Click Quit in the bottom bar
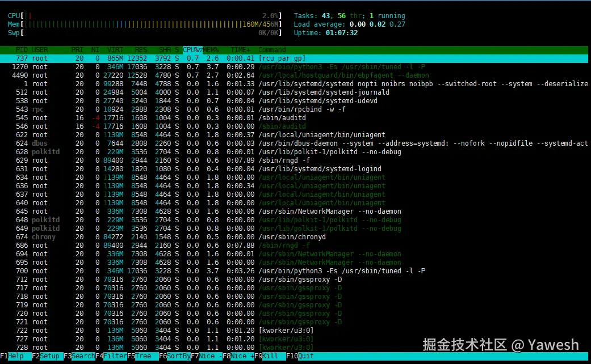 (305, 356)
